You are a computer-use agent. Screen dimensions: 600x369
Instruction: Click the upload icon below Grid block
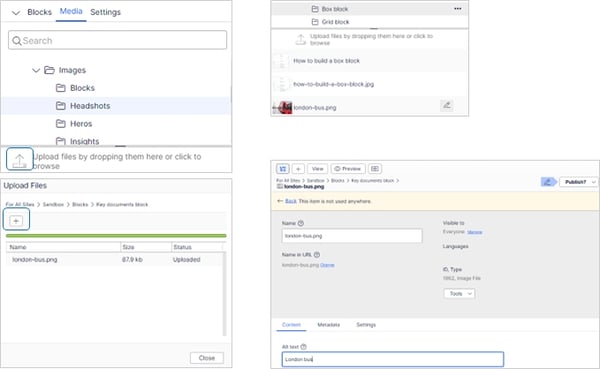tap(301, 39)
